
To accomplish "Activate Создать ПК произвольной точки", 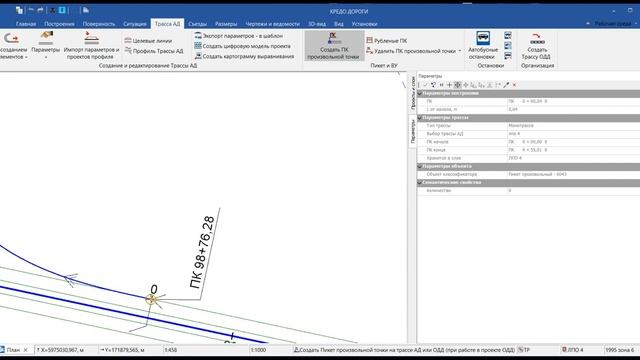I will click(x=334, y=46).
